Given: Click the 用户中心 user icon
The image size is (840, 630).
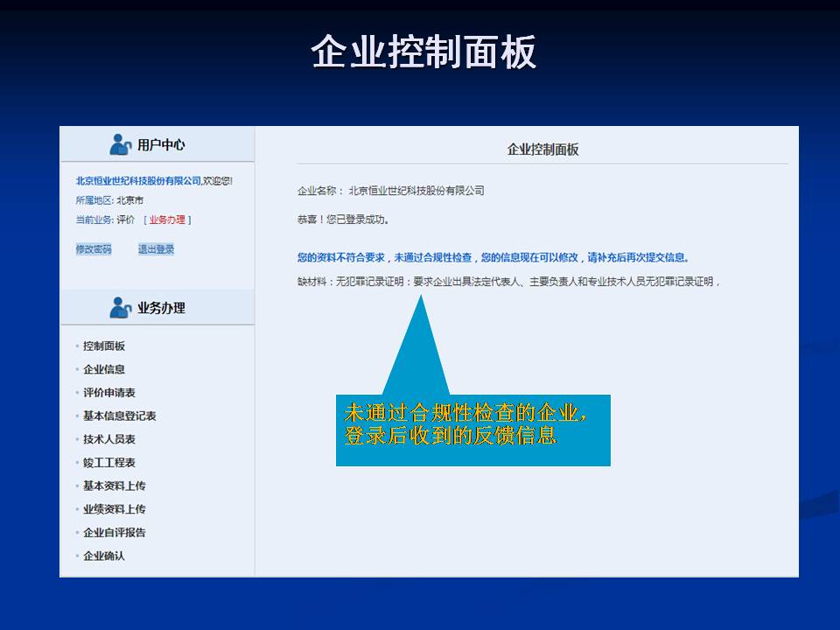Looking at the screenshot, I should point(121,144).
